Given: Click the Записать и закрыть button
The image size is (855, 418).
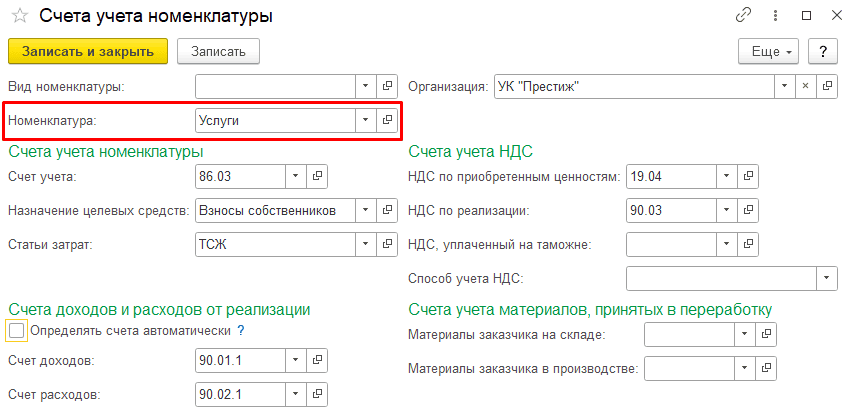Looking at the screenshot, I should click(x=88, y=51).
